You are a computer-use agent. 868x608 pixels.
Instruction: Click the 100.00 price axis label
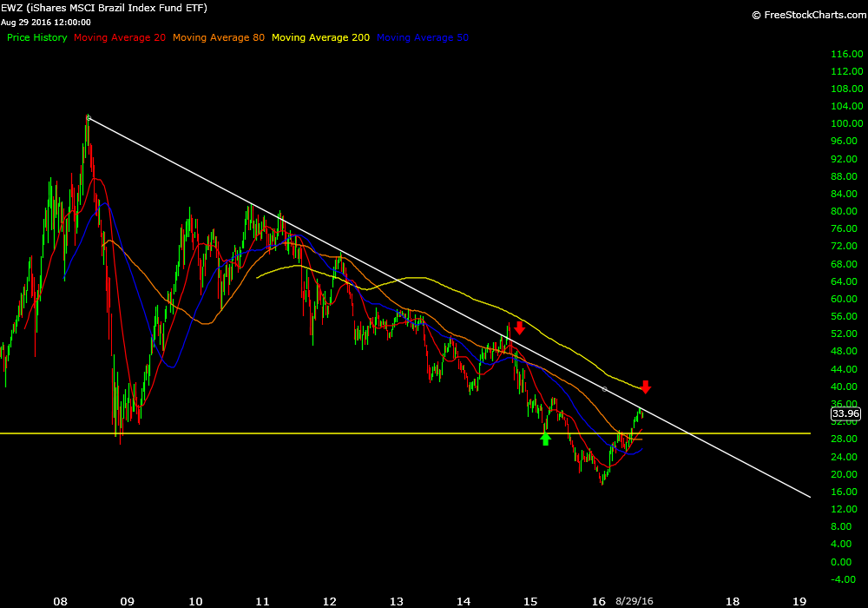point(845,123)
